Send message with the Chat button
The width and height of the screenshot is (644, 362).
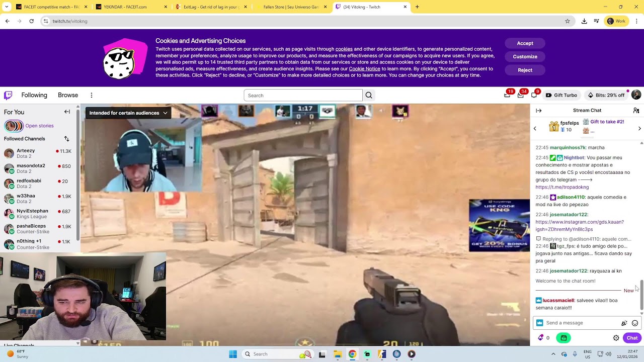tap(632, 338)
